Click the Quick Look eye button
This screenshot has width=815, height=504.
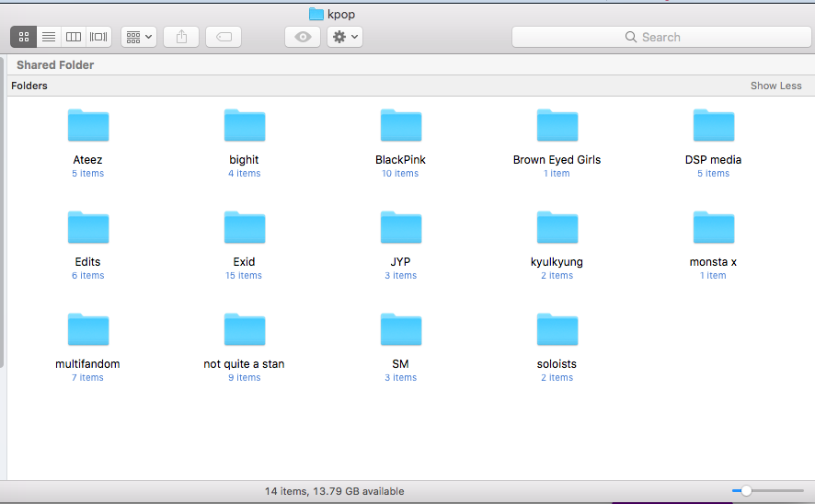click(x=303, y=37)
